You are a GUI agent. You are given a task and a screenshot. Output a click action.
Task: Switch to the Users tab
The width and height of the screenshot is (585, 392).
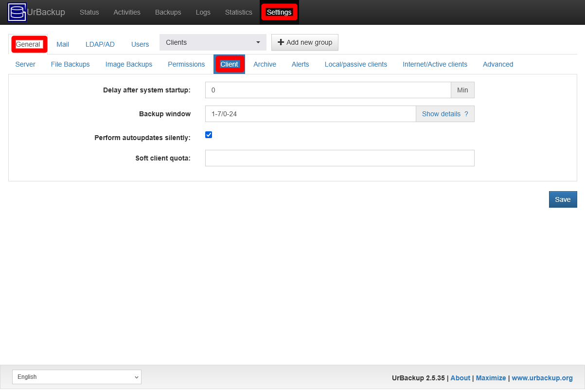coord(140,44)
